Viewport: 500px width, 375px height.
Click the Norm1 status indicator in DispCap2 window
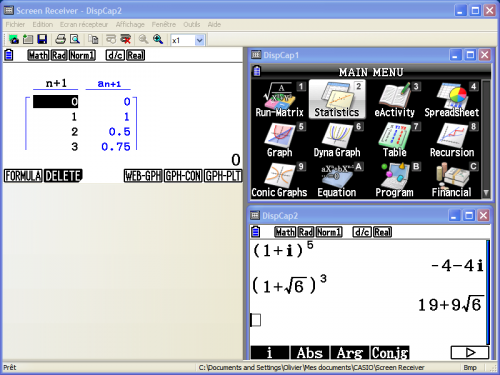click(x=329, y=232)
